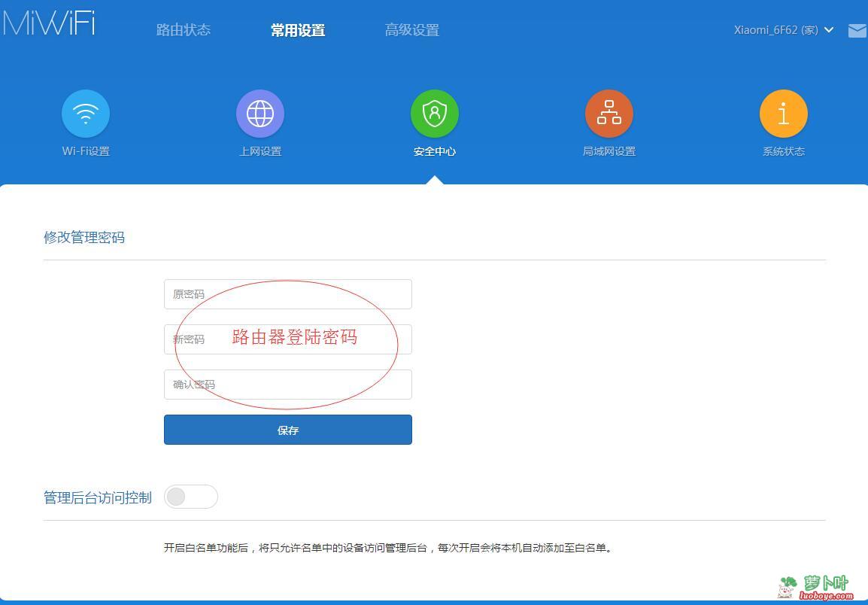Select the green shield icon

point(435,113)
